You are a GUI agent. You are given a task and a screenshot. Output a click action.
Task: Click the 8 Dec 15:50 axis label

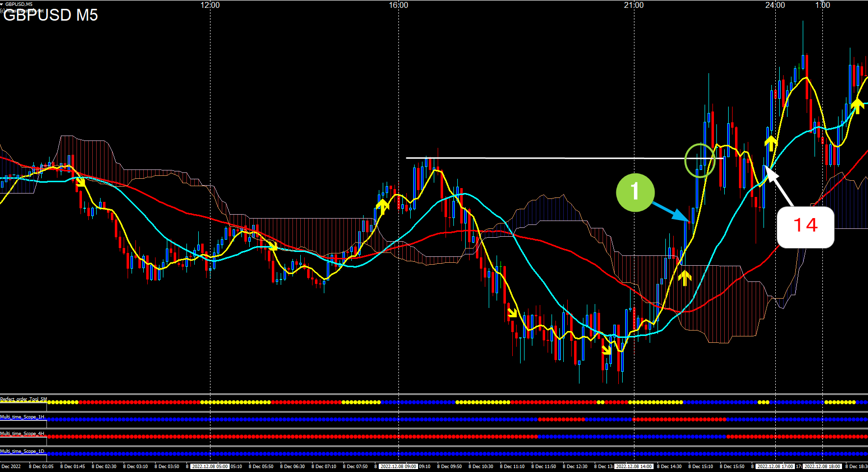[x=732, y=467]
